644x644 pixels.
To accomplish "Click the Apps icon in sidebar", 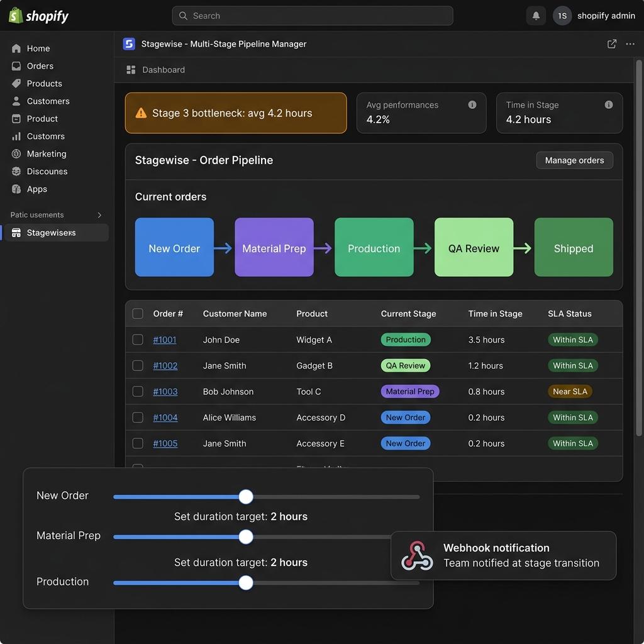I will click(16, 189).
